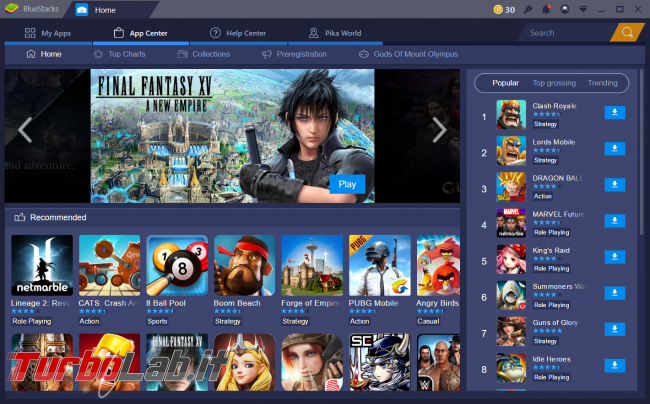Download Summoners War using its install button
Image resolution: width=650 pixels, height=404 pixels.
click(615, 293)
